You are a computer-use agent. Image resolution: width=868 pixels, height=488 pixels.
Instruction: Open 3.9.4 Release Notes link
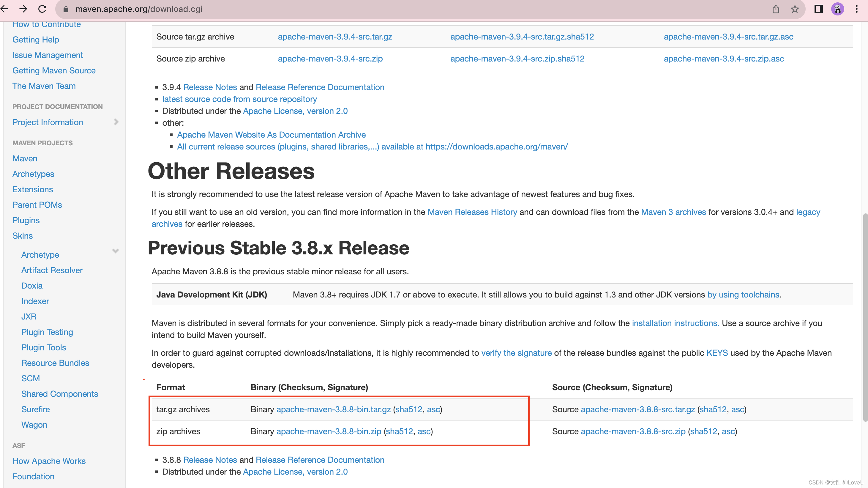click(x=210, y=87)
